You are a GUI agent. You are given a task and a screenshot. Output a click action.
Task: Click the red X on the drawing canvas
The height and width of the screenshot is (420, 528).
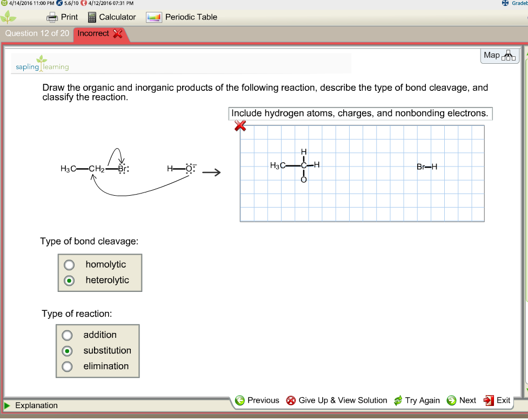(x=240, y=126)
